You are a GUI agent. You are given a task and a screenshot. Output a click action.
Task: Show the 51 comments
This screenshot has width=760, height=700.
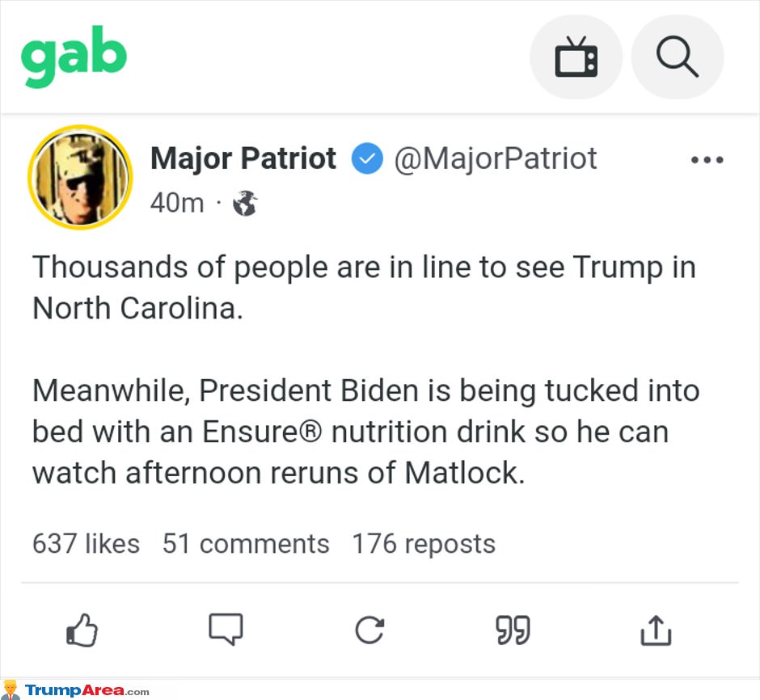(246, 544)
